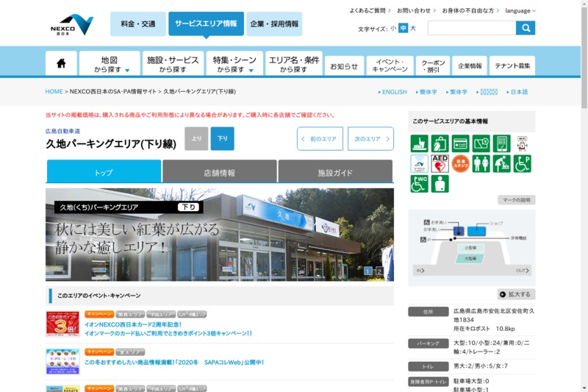
Task: Click the NEXCO West Japan logo
Action: pyautogui.click(x=72, y=24)
